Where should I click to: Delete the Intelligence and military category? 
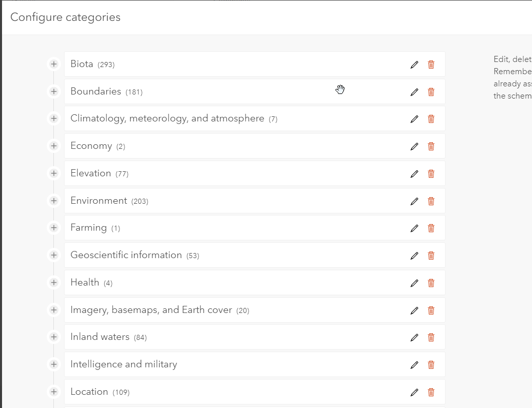pyautogui.click(x=431, y=365)
